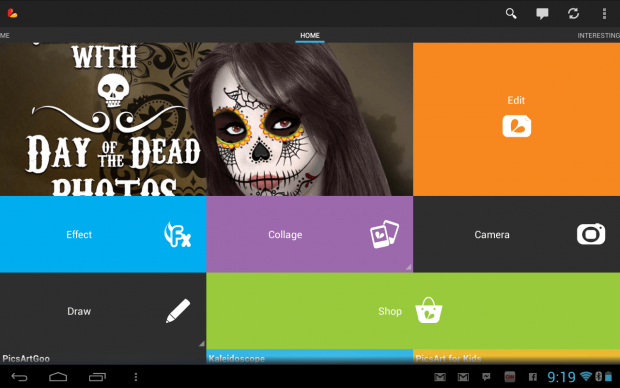Switch to the partly hidden ME tab
The image size is (620, 388).
coord(5,36)
